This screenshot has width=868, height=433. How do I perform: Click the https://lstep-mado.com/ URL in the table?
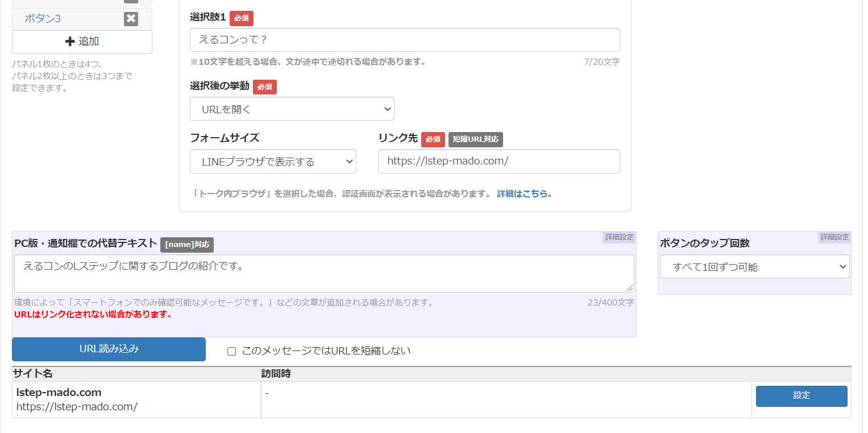click(77, 407)
